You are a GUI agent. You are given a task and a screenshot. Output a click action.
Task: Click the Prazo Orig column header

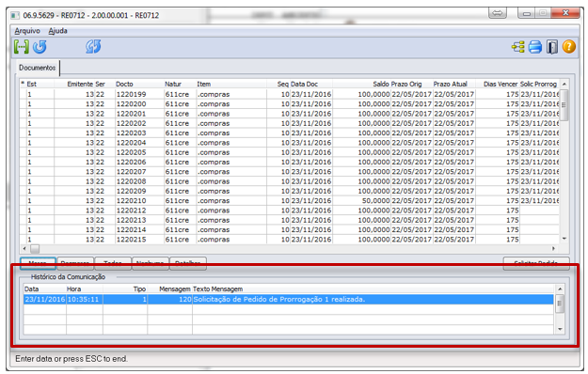(x=406, y=85)
